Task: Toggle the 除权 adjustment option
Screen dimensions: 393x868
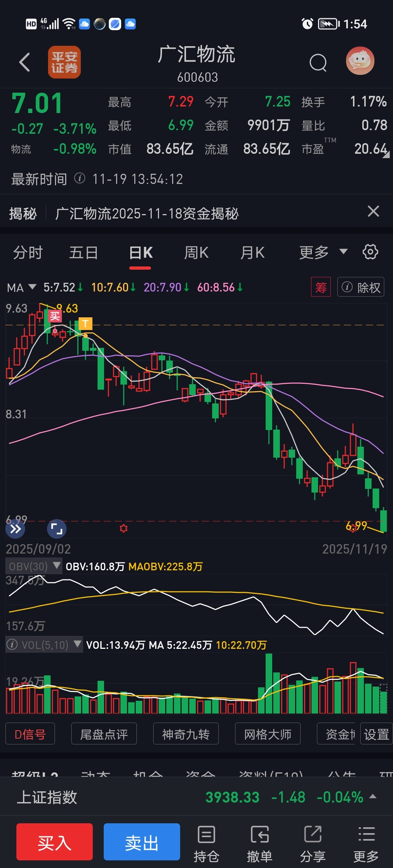Action: pyautogui.click(x=361, y=287)
